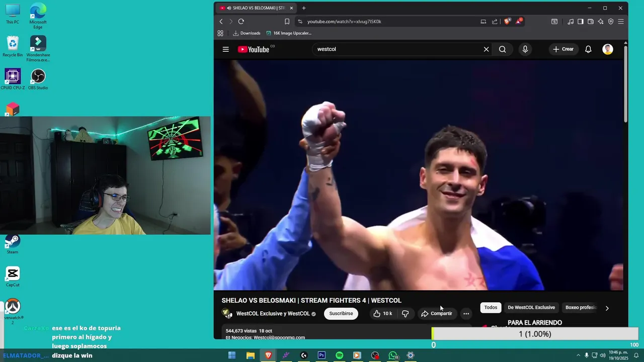Select the OBS Studio desktop icon

[x=38, y=79]
